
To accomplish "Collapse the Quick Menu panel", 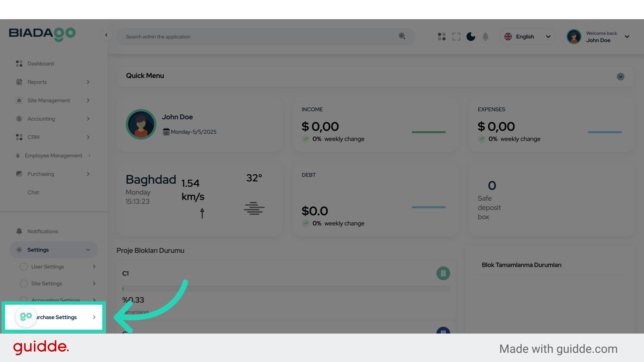I will coord(620,77).
